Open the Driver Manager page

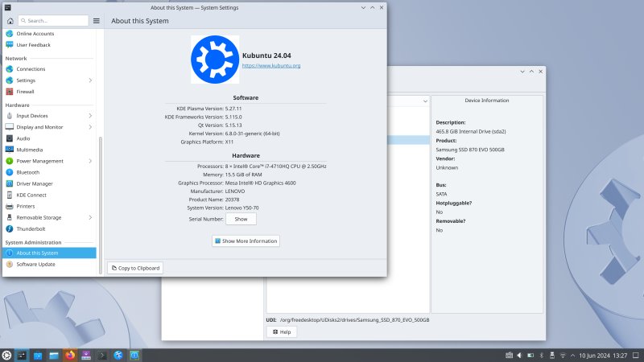click(34, 183)
